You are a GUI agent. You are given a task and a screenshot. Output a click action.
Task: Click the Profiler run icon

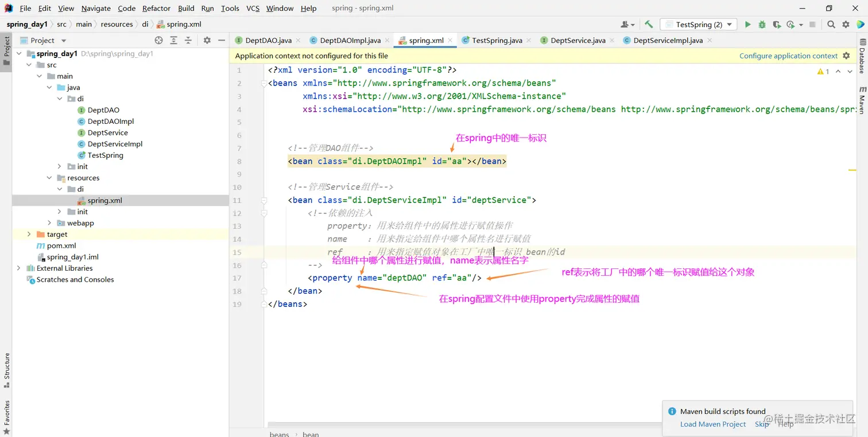[790, 25]
